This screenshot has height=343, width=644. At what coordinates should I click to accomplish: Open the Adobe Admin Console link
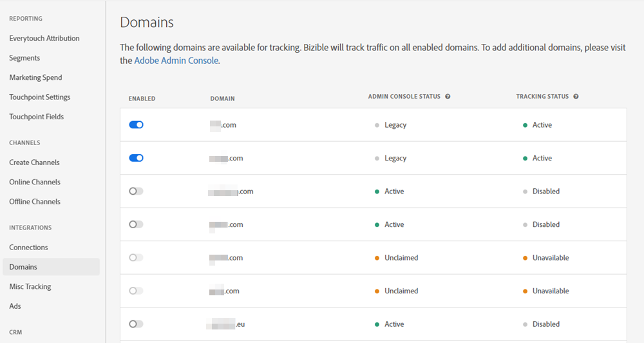[176, 61]
